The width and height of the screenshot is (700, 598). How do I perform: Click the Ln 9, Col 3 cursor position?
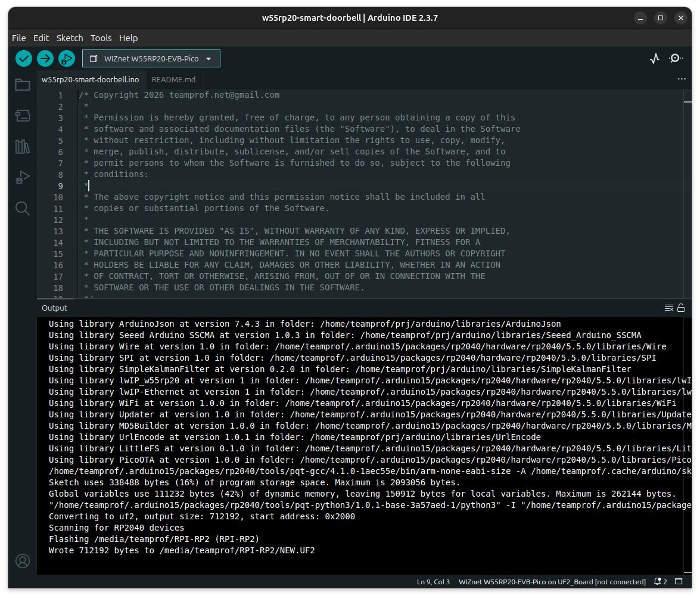(433, 582)
